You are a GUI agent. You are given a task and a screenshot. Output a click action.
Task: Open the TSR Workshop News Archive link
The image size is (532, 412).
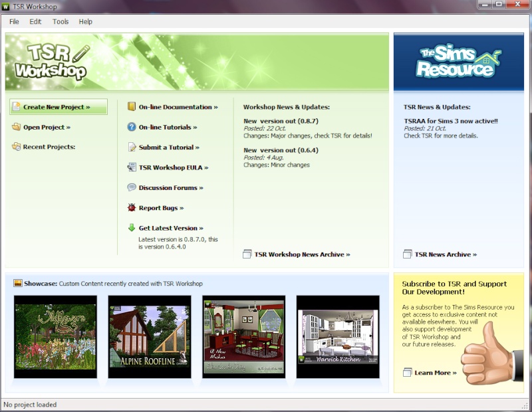click(x=303, y=255)
